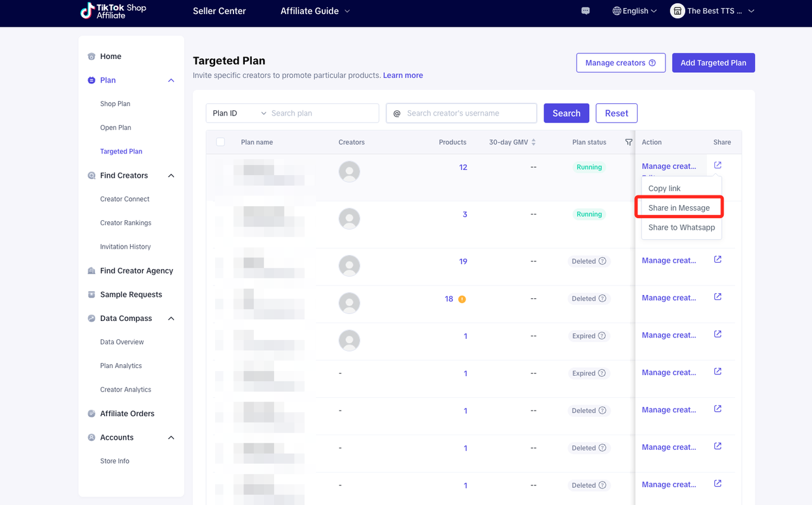
Task: Click the TikTok Shop Affiliate logo
Action: point(114,11)
